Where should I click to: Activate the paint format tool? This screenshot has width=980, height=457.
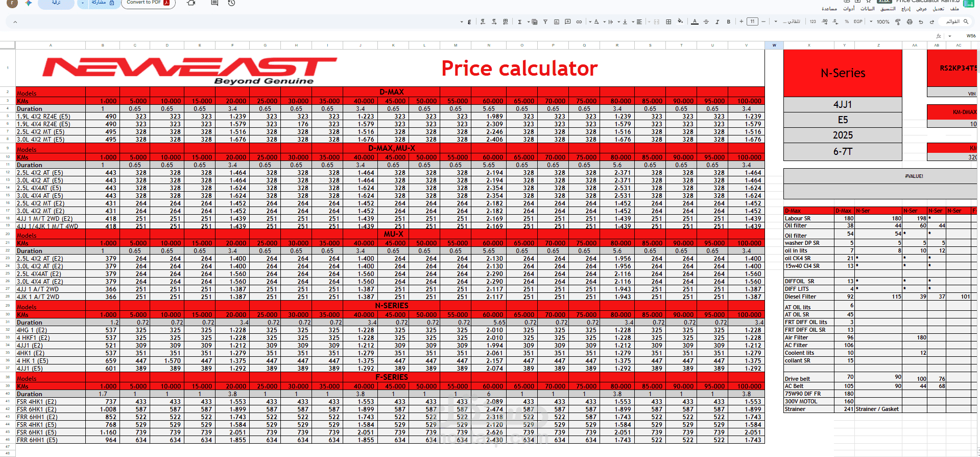coord(898,22)
